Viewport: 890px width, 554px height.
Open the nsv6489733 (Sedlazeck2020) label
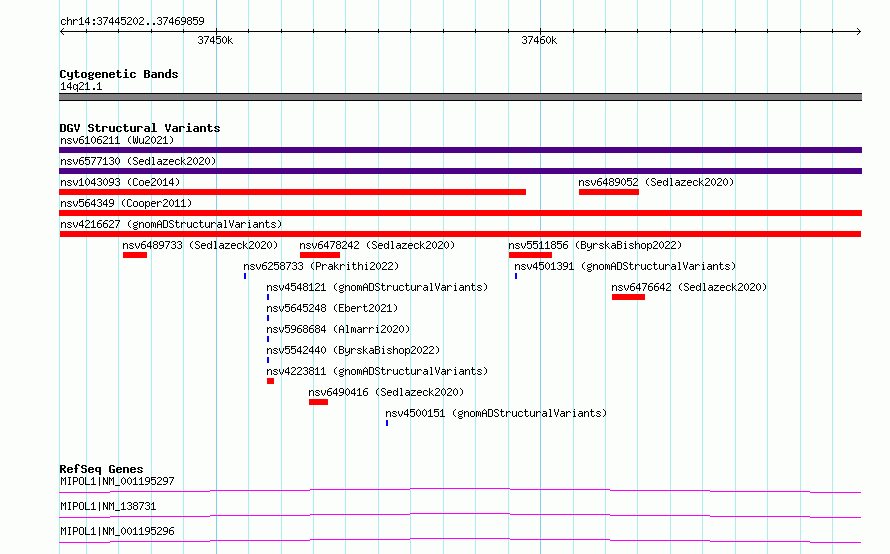(200, 245)
